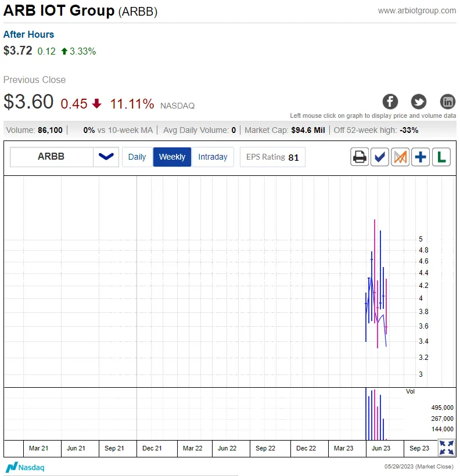Click the ARBB symbol field
Screen dimensions: 460x476
[51, 157]
